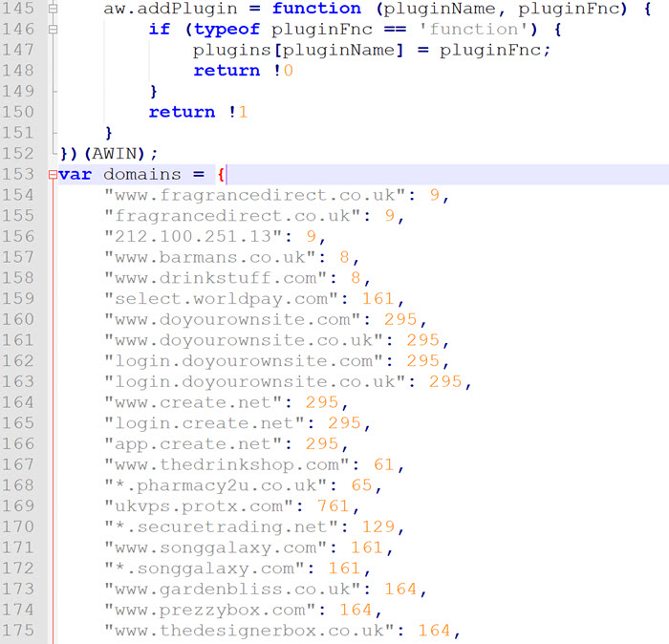Click value 161 on the worldpay line

point(378,298)
